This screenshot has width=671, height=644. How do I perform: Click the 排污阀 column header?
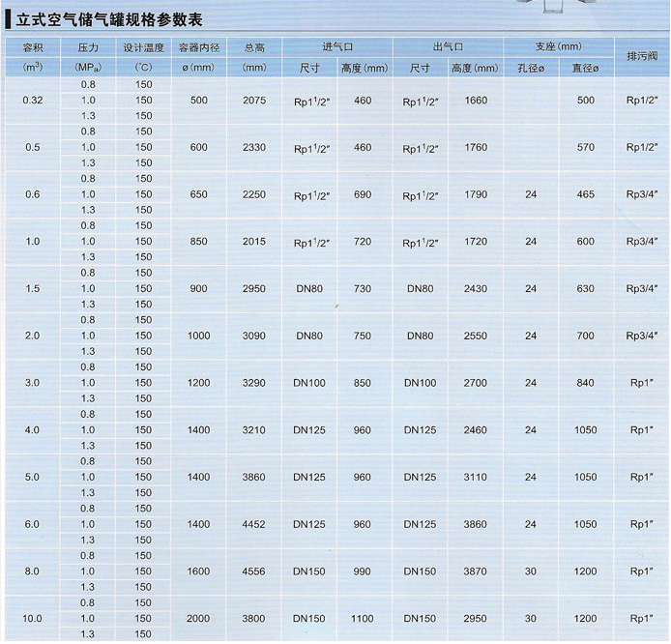pyautogui.click(x=641, y=56)
